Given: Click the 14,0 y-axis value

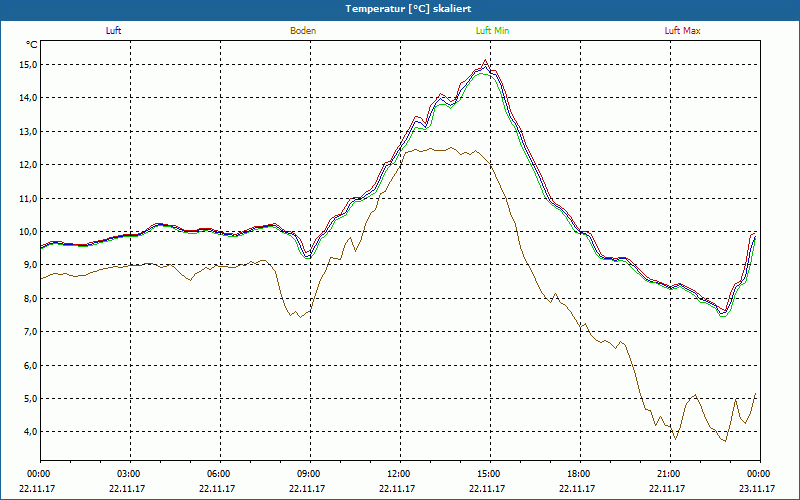Looking at the screenshot, I should click(29, 97).
